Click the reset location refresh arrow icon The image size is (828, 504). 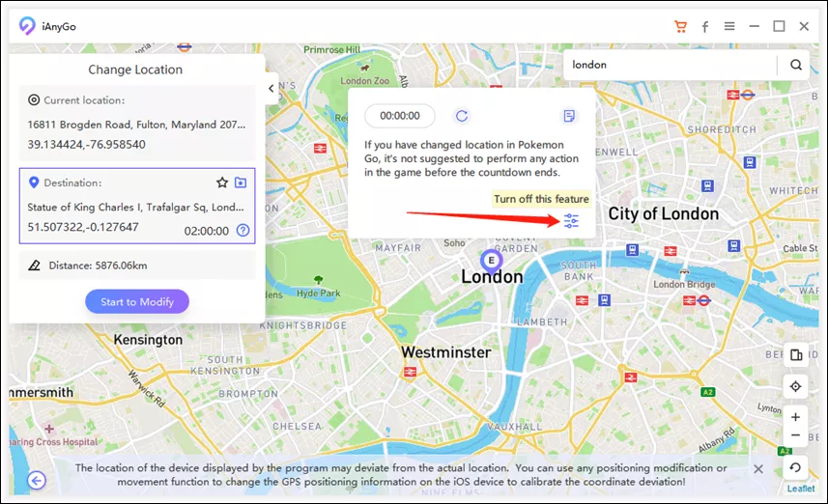796,467
